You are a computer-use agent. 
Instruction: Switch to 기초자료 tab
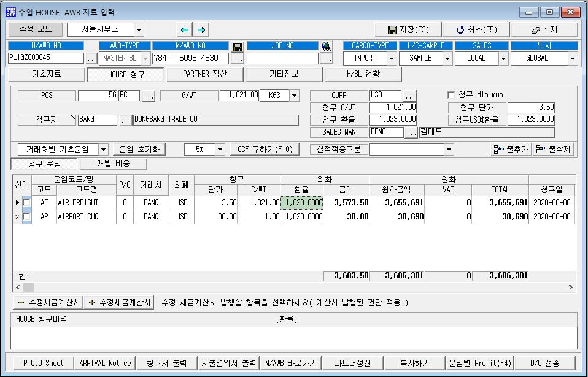tap(47, 74)
